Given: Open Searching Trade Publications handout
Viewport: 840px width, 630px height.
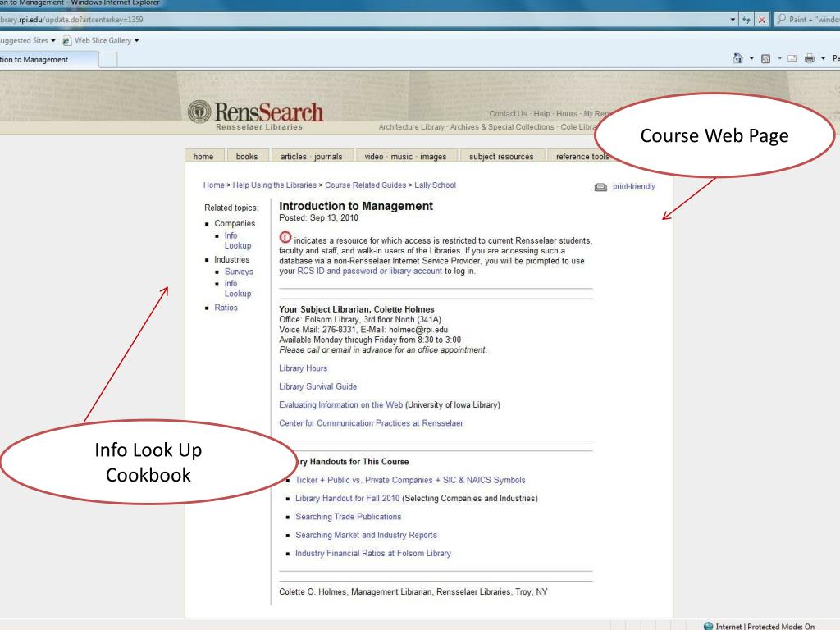Looking at the screenshot, I should [348, 517].
